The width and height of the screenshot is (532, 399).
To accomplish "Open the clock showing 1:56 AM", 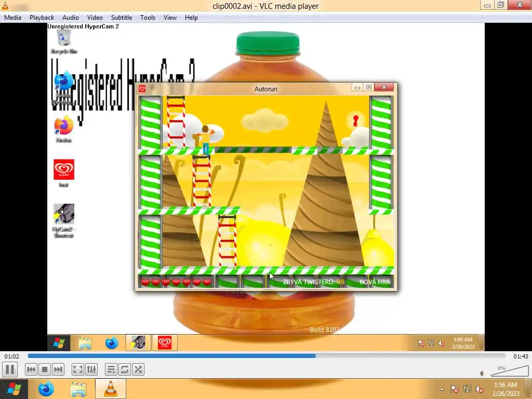I will click(506, 389).
